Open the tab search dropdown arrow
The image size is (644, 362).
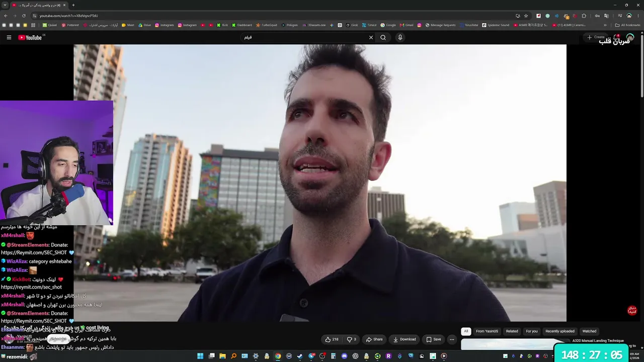coord(5,5)
